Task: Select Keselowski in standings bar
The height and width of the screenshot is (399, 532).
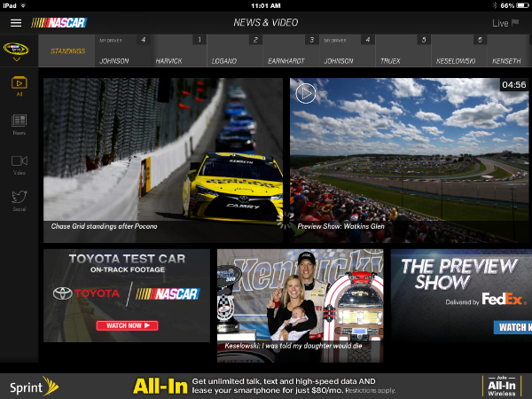Action: click(x=459, y=51)
